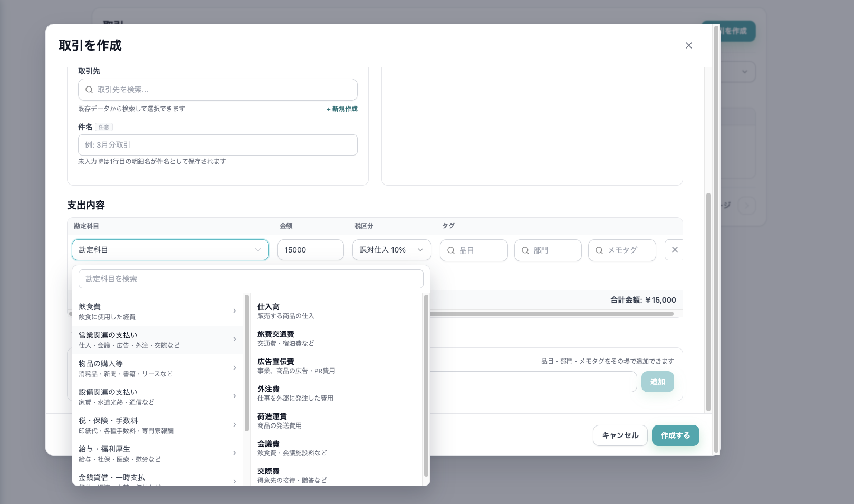Select the 営業関連の支払い category
Image resolution: width=854 pixels, height=504 pixels.
pos(153,340)
